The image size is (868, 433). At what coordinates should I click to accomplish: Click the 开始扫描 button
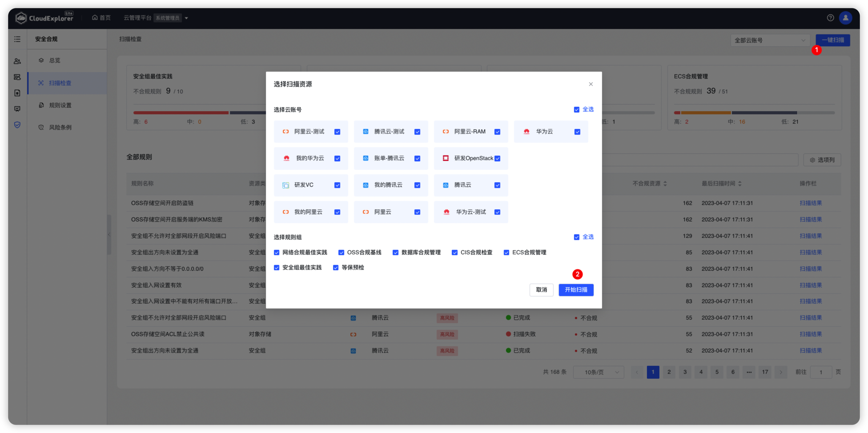pos(576,290)
